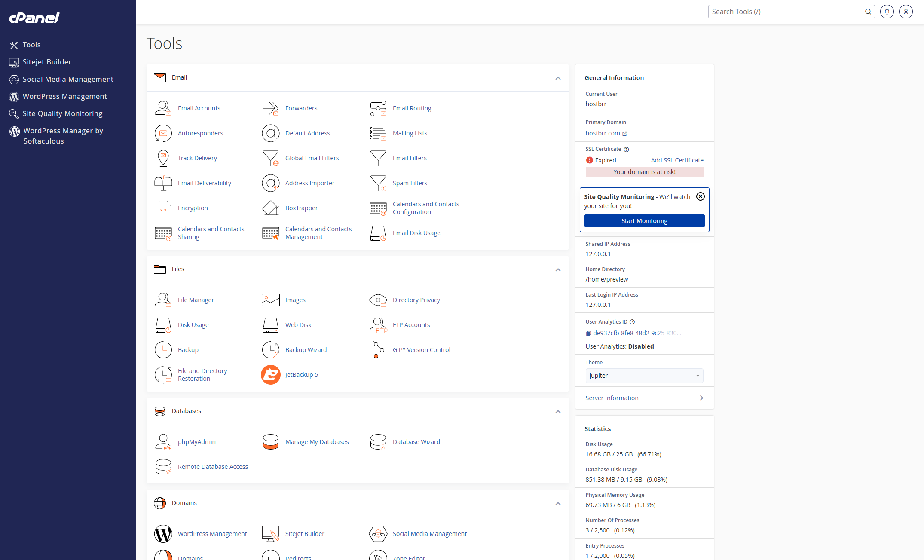924x560 pixels.
Task: Click the Default Address icon
Action: tap(270, 133)
